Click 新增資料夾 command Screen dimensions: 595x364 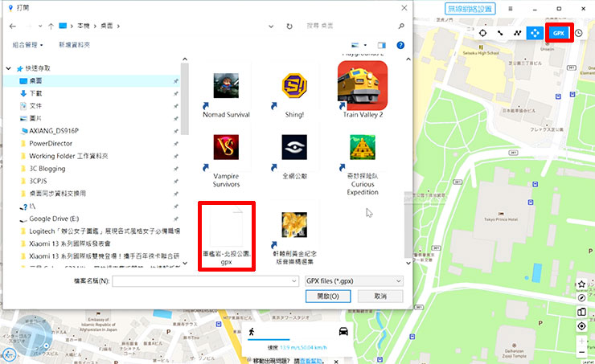click(x=74, y=45)
